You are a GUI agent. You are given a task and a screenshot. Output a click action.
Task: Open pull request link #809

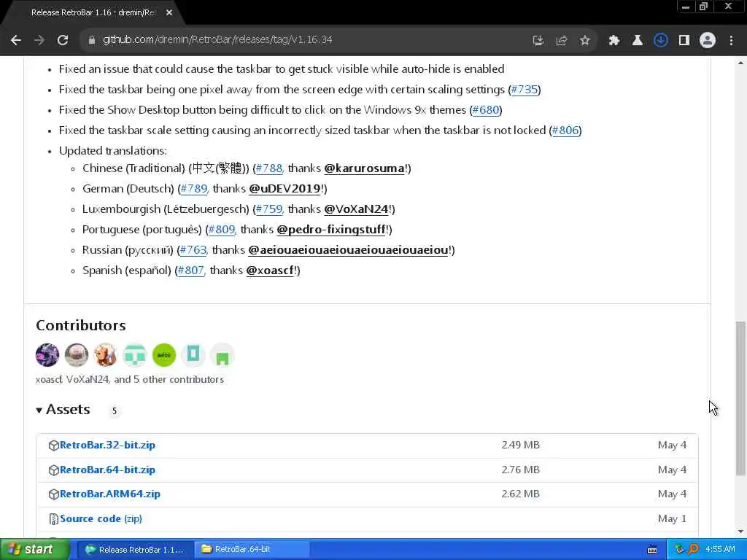click(222, 230)
